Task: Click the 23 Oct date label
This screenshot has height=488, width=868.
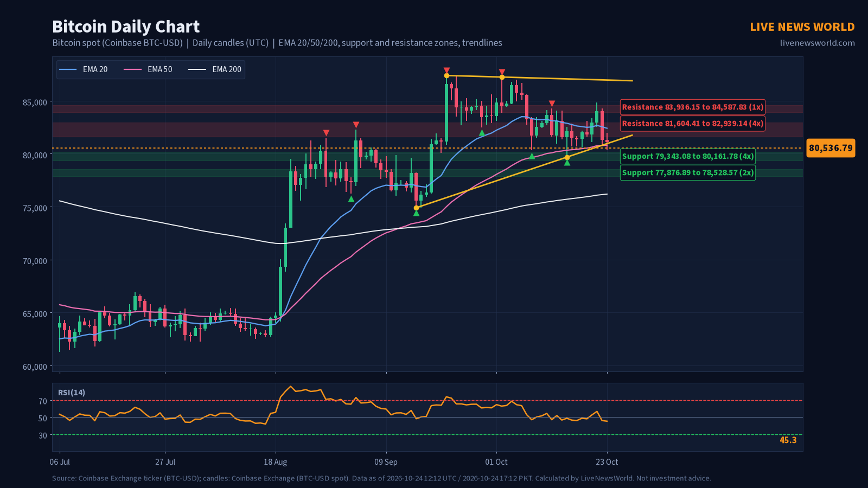Action: (x=607, y=462)
